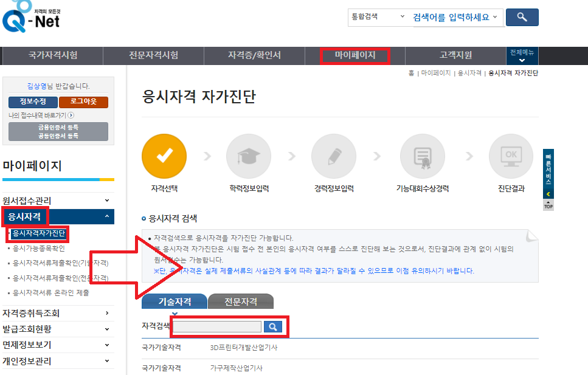The height and width of the screenshot is (375, 588).
Task: Collapse the 응시자격 sidebar section
Action: click(x=108, y=216)
